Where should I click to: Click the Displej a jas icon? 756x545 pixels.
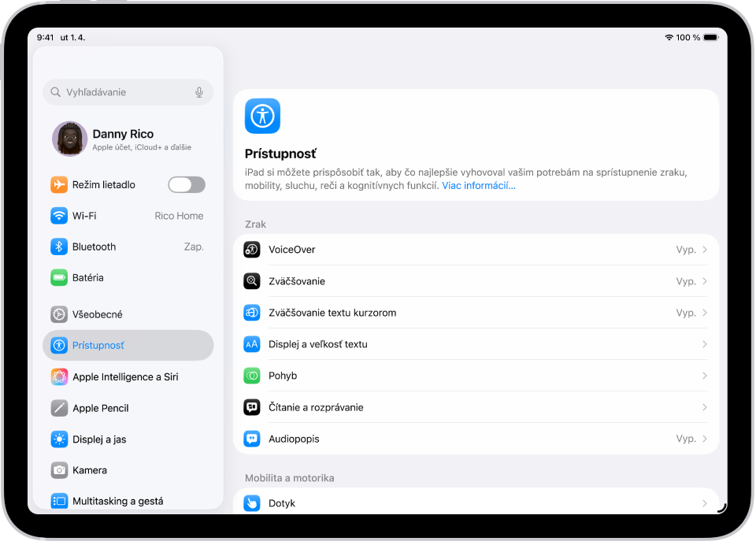coord(59,439)
